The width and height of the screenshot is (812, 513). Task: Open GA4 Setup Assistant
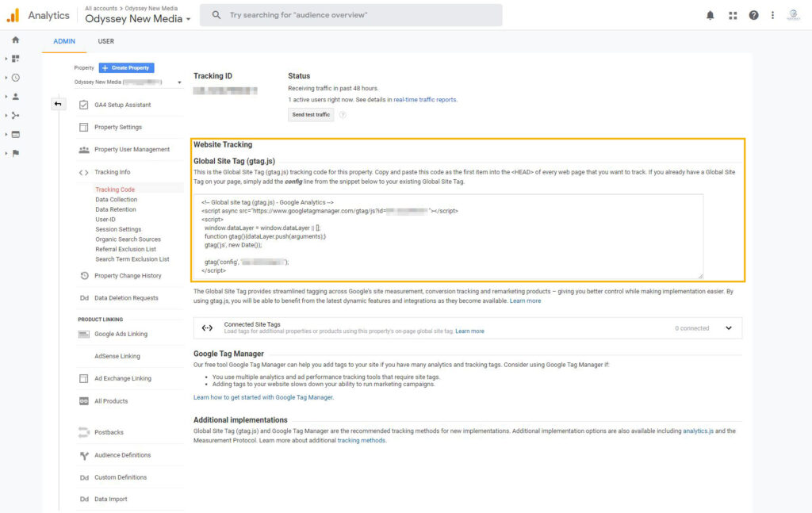122,105
